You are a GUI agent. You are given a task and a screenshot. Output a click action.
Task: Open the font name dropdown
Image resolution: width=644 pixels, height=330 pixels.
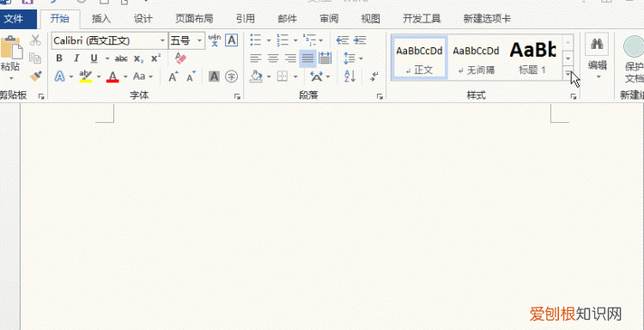coord(162,40)
